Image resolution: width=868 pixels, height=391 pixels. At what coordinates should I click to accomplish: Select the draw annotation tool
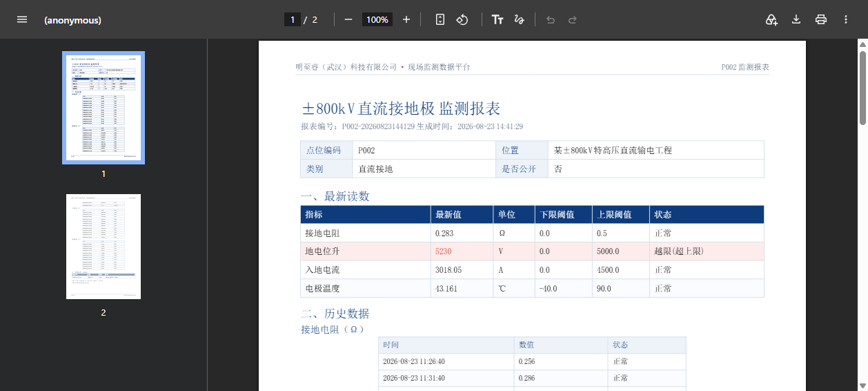(x=519, y=19)
